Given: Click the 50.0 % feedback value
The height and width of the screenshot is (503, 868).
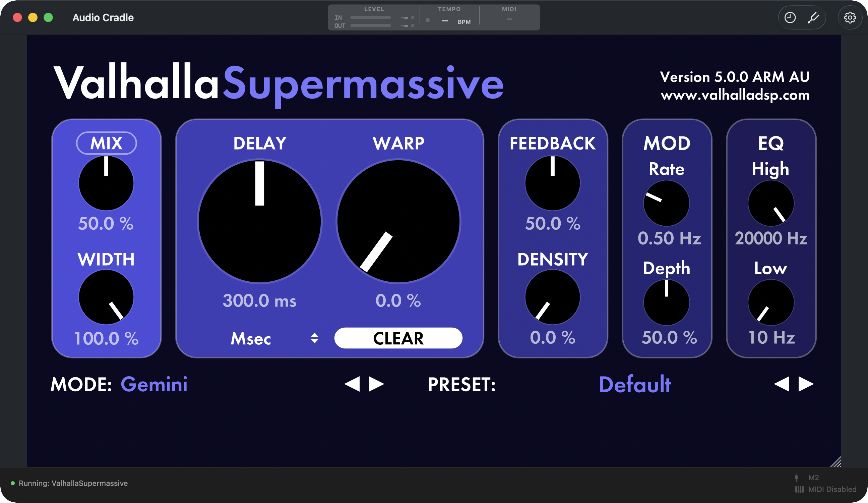Looking at the screenshot, I should 553,223.
